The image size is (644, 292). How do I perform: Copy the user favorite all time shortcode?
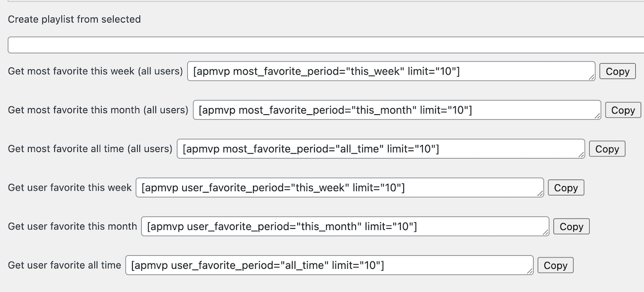[x=555, y=266]
